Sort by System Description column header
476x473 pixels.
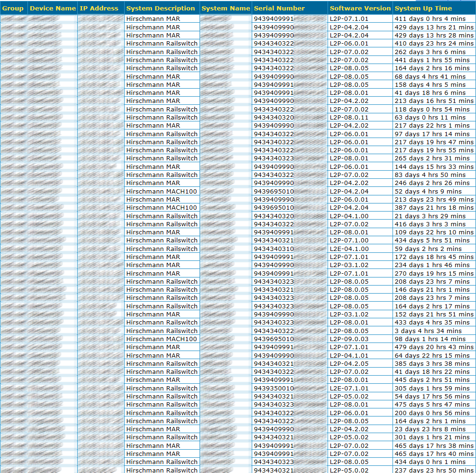(x=161, y=9)
